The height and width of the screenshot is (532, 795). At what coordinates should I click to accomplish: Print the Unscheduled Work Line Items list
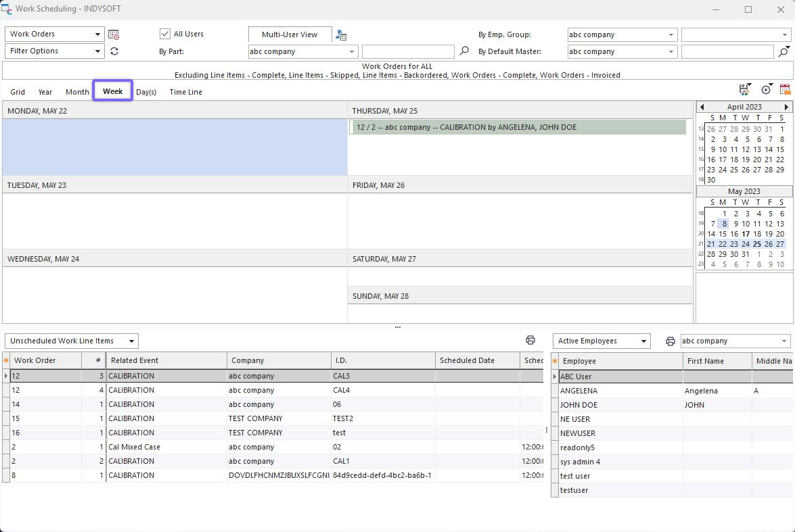click(x=530, y=341)
